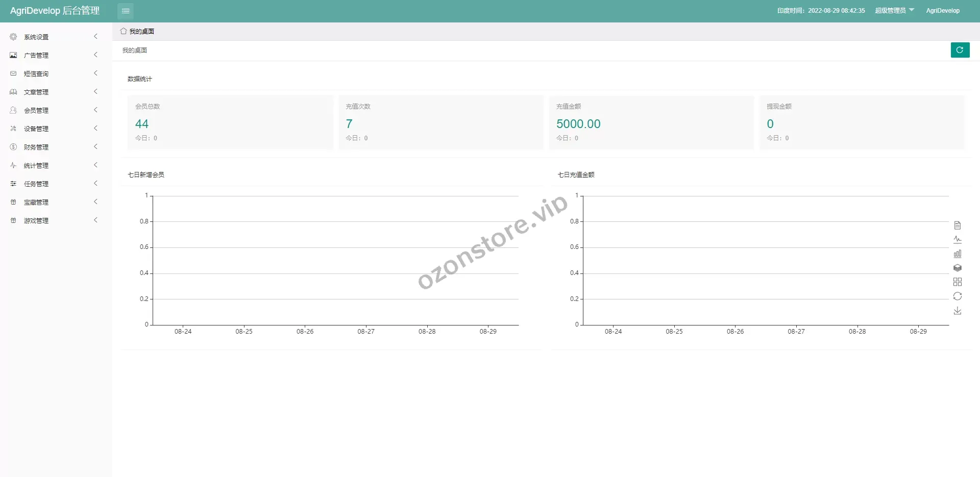
Task: Switch chart to tiled mode
Action: pos(958,282)
